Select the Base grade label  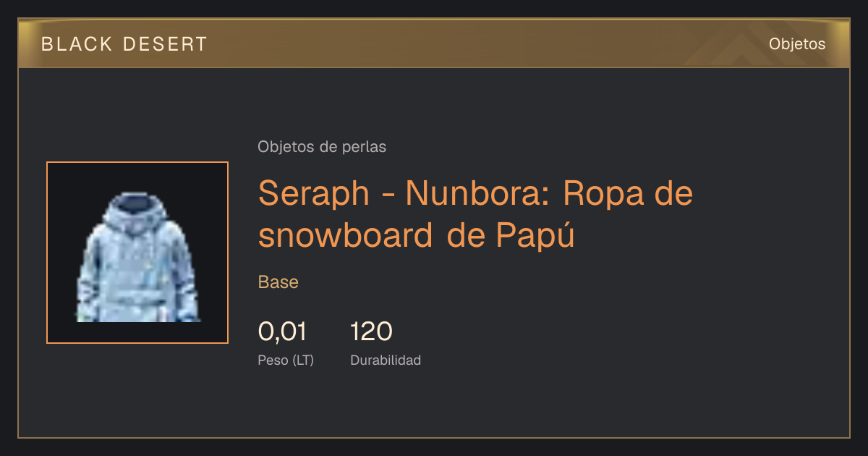point(278,282)
